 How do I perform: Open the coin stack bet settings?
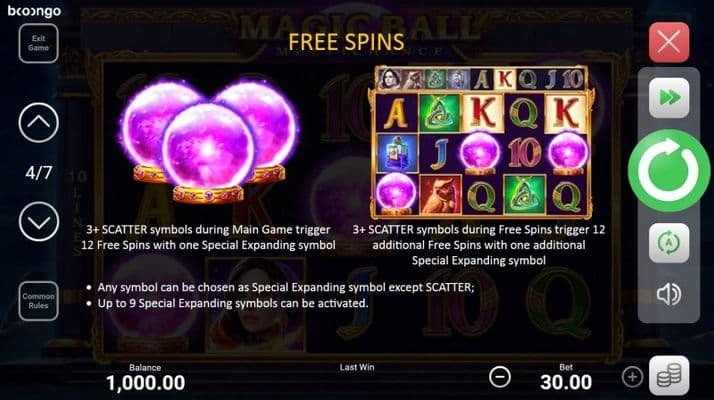pyautogui.click(x=669, y=375)
